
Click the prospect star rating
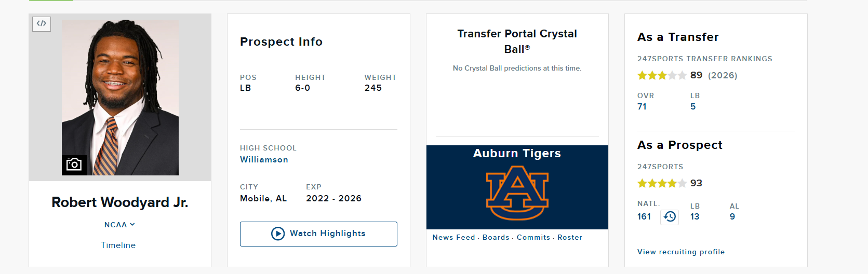coord(662,183)
